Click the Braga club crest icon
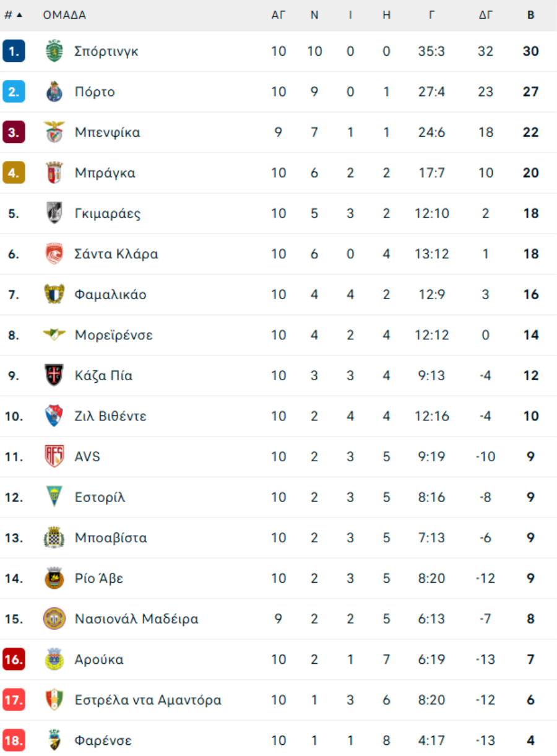This screenshot has height=756, width=557. coord(54,173)
